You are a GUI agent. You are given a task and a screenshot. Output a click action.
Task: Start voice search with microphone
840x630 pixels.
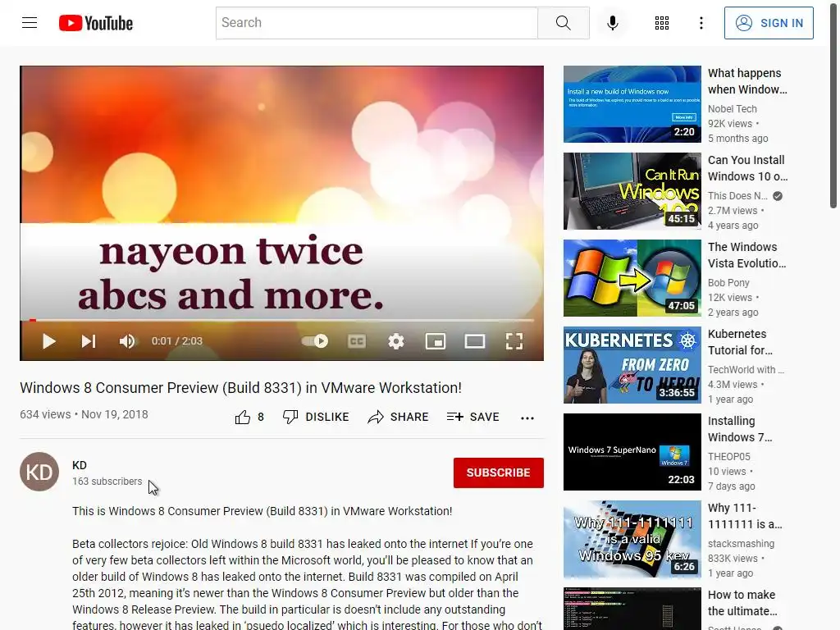click(613, 23)
